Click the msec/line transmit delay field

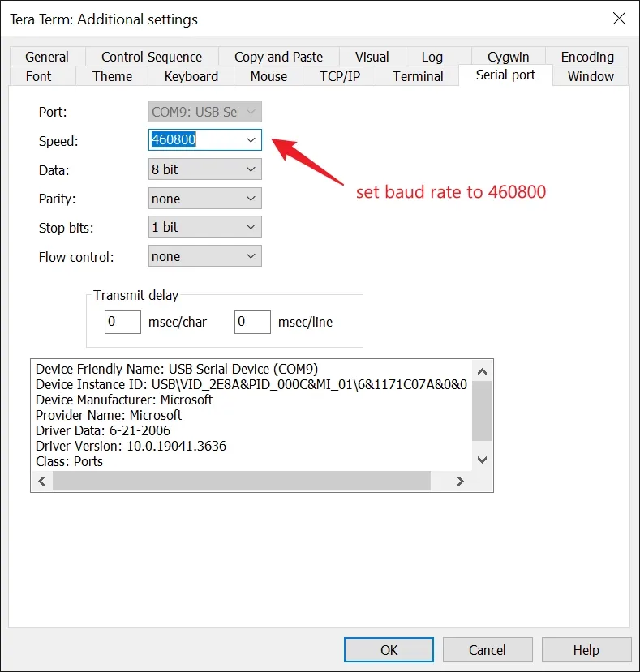[x=252, y=322]
